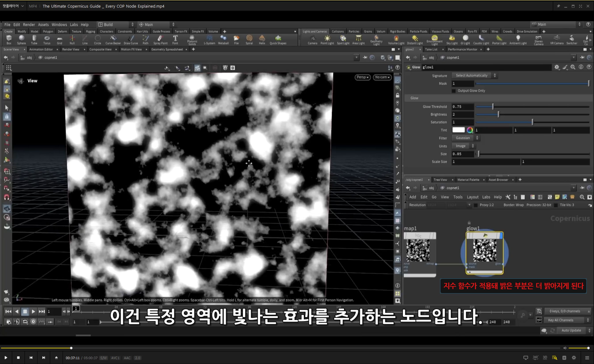The image size is (594, 364).
Task: Click the white Tint color swatch
Action: coord(458,130)
